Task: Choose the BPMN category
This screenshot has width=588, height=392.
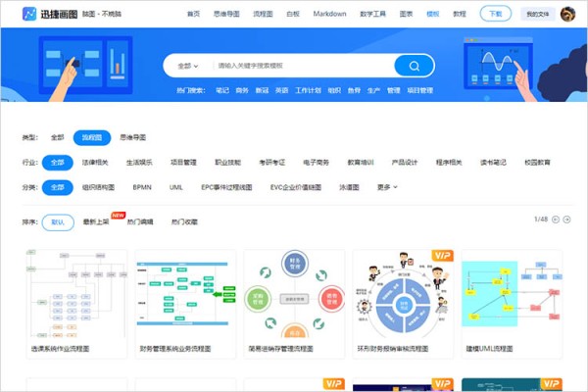Action: [142, 187]
